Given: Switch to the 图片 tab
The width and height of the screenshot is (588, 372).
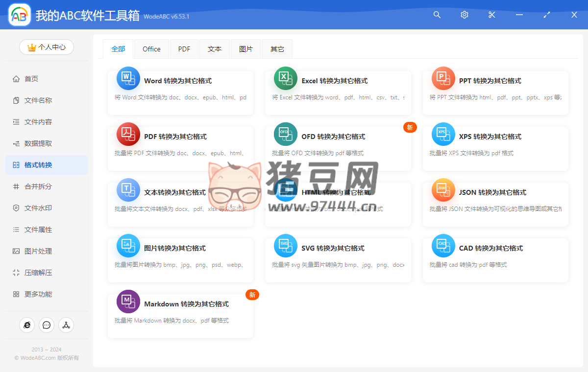Looking at the screenshot, I should point(246,49).
